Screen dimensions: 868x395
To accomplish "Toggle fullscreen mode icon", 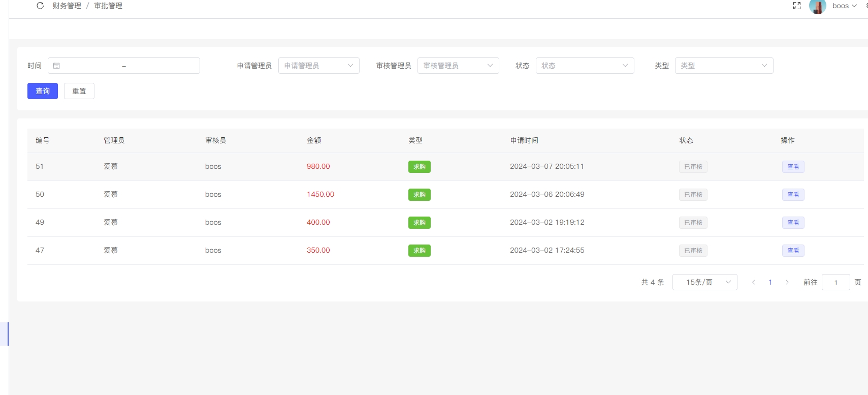I will pos(796,6).
